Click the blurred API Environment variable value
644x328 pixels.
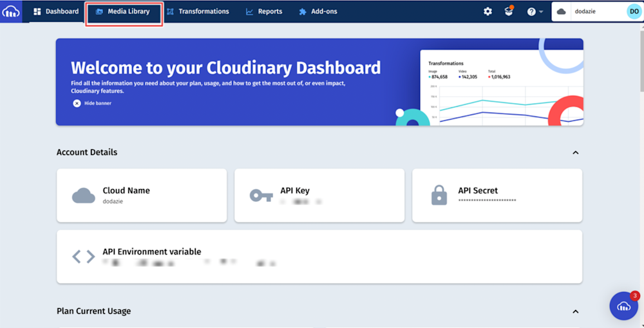[x=189, y=263]
